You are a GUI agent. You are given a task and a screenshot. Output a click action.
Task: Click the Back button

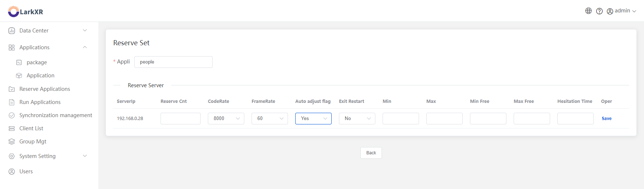click(371, 153)
